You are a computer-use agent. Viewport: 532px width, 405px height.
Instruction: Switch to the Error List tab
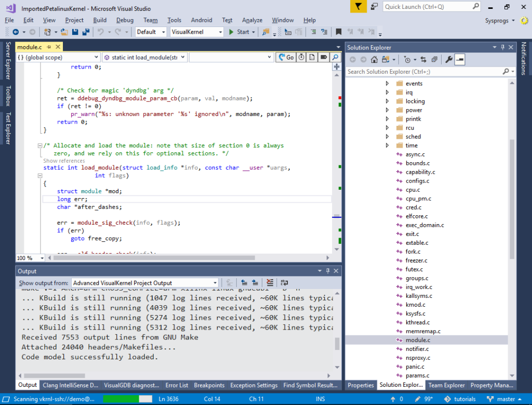pos(177,385)
